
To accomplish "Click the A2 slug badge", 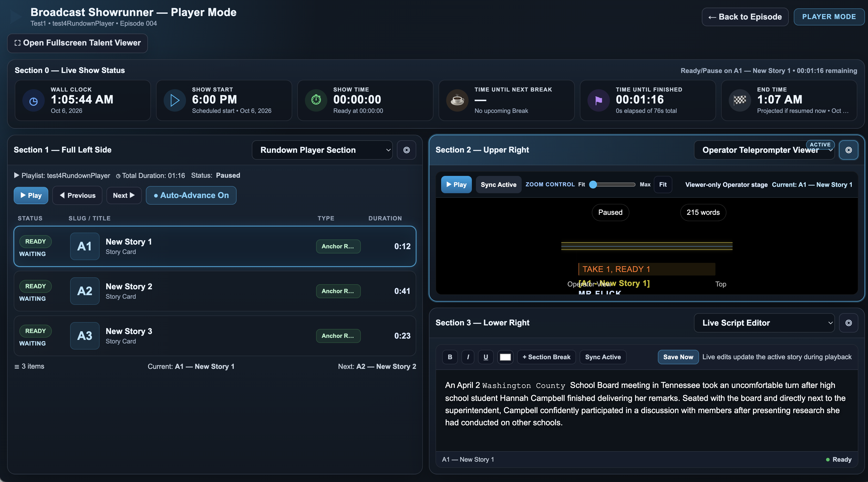I will [x=85, y=291].
